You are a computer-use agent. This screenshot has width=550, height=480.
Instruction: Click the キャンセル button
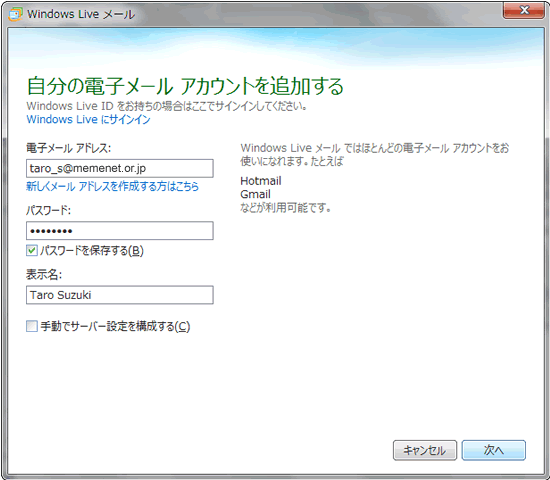tap(425, 450)
